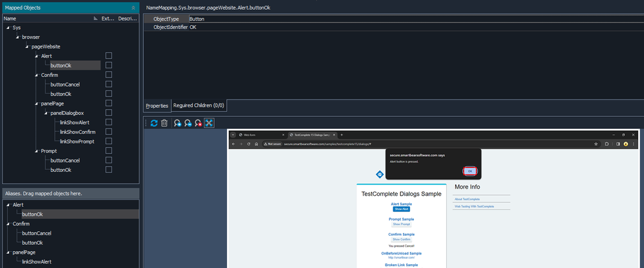
Task: Toggle the fit-to-window image icon
Action: pos(210,123)
